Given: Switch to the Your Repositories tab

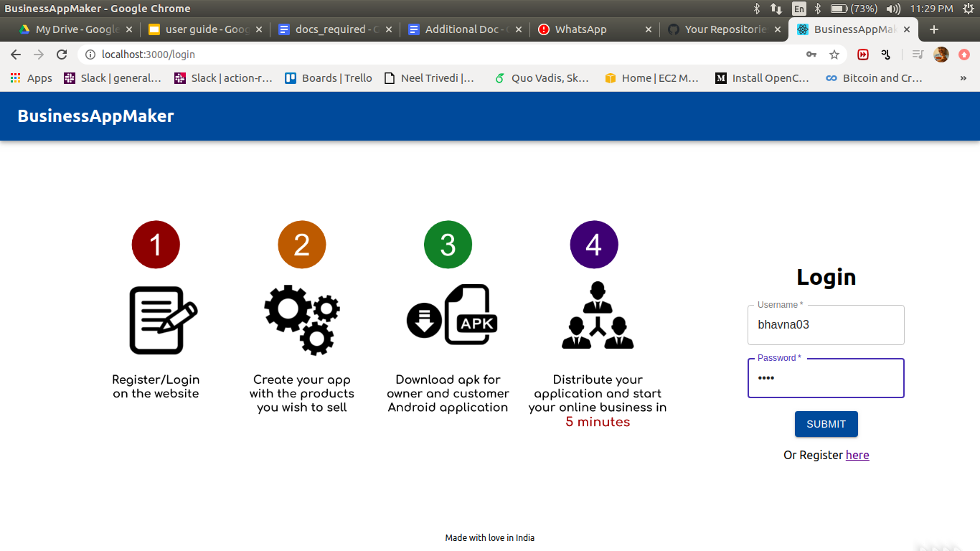Looking at the screenshot, I should [x=725, y=29].
